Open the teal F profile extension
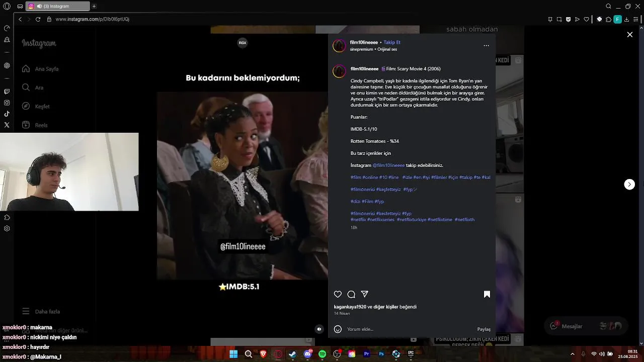This screenshot has width=644, height=362. [617, 19]
